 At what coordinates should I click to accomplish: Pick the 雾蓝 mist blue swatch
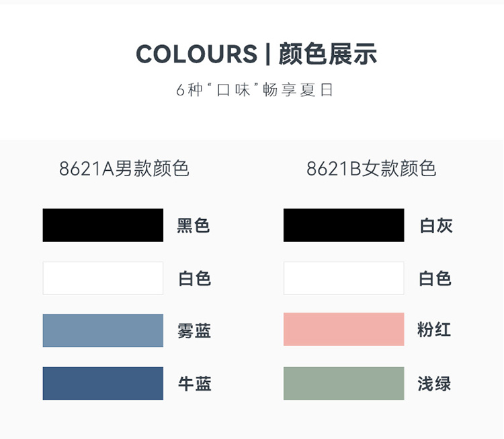click(x=103, y=331)
